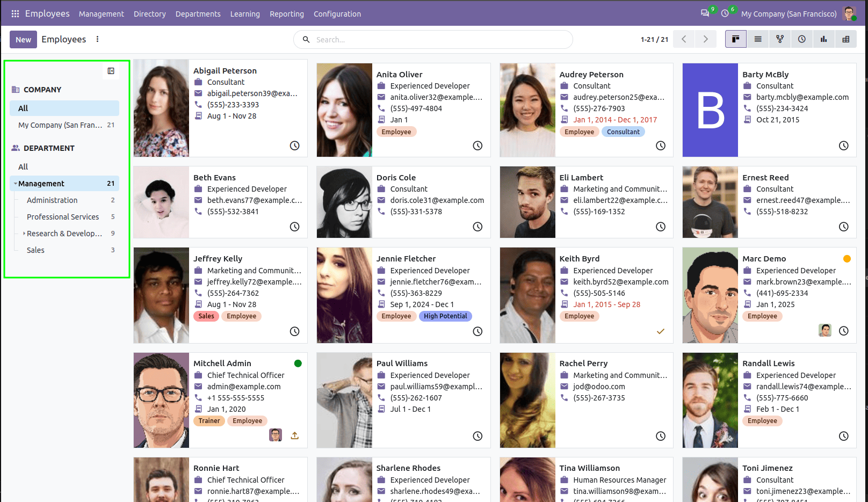Click the upload arrow on Mitchell Admin card
Screen dimensions: 868x502
pyautogui.click(x=295, y=435)
